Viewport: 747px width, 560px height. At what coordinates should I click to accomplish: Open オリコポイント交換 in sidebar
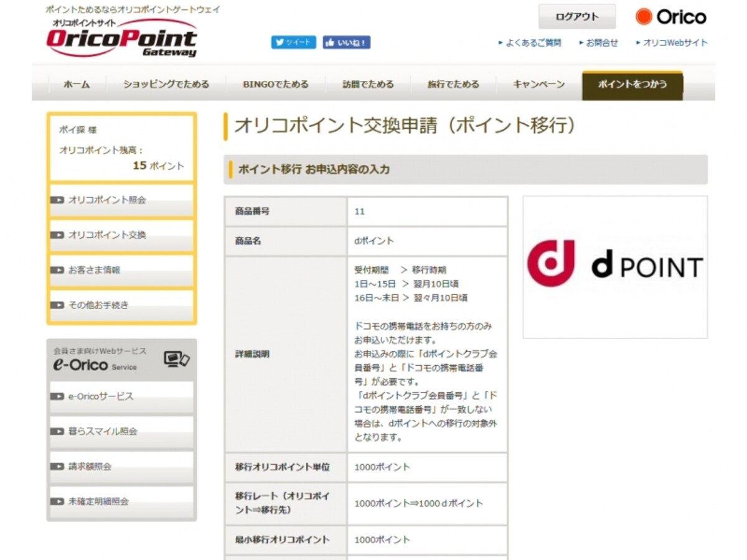[x=122, y=235]
